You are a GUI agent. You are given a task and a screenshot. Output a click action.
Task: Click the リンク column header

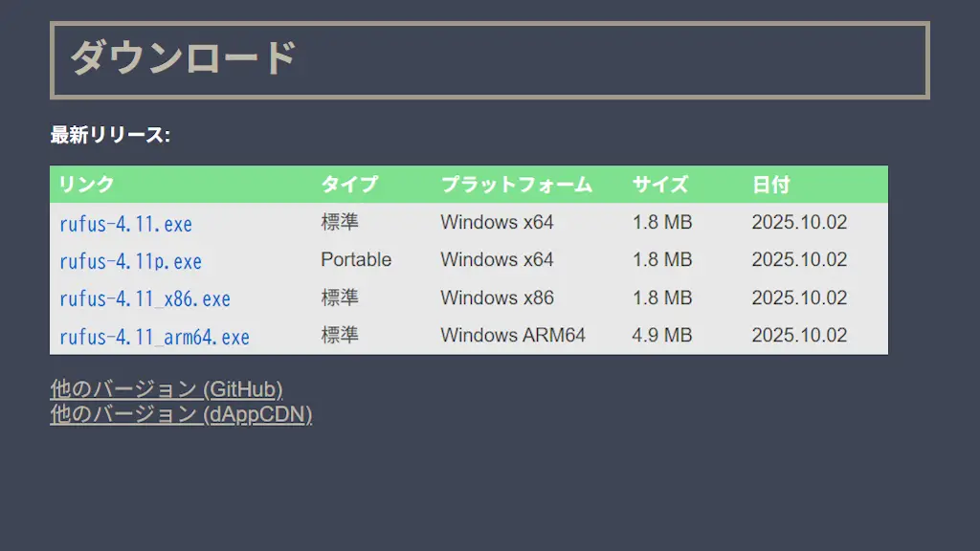click(86, 185)
